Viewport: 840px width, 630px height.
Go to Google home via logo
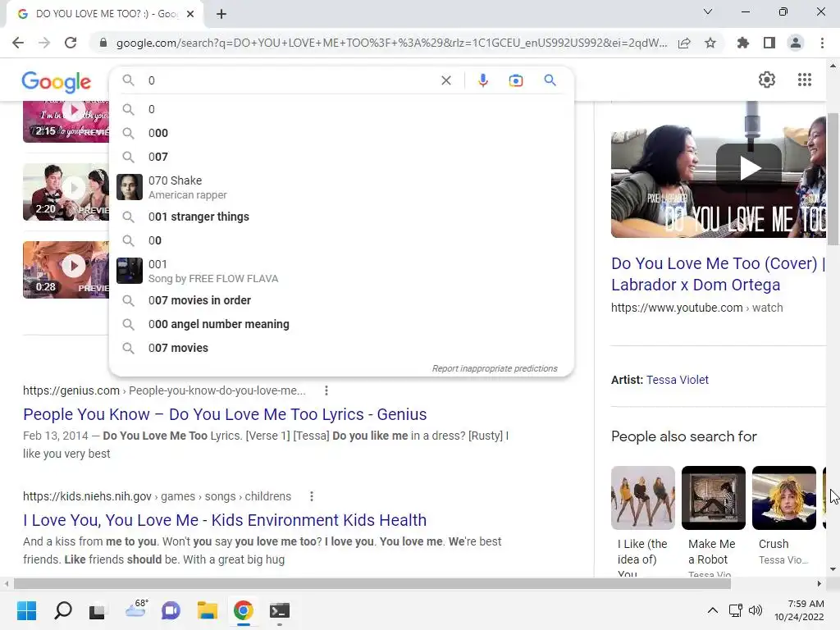57,82
